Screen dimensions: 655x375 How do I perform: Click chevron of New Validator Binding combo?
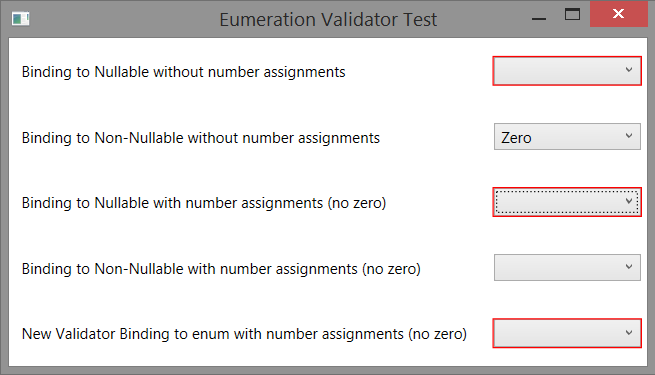(x=629, y=333)
